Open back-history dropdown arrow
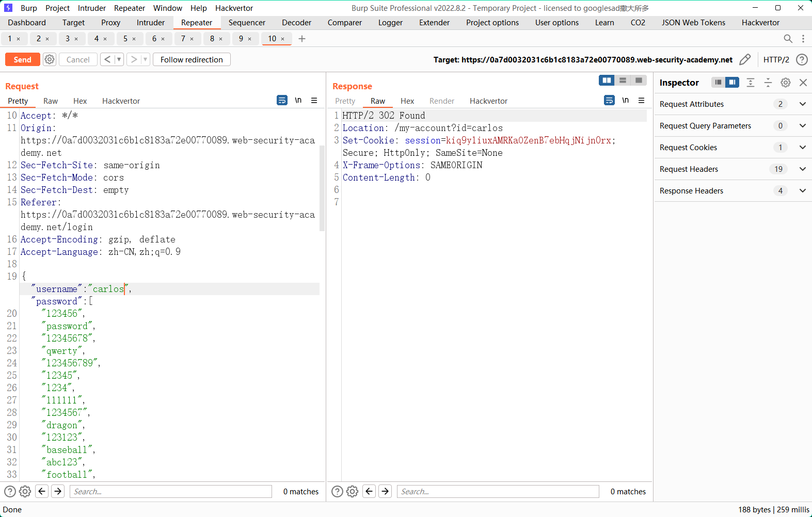The height and width of the screenshot is (517, 812). pos(119,59)
